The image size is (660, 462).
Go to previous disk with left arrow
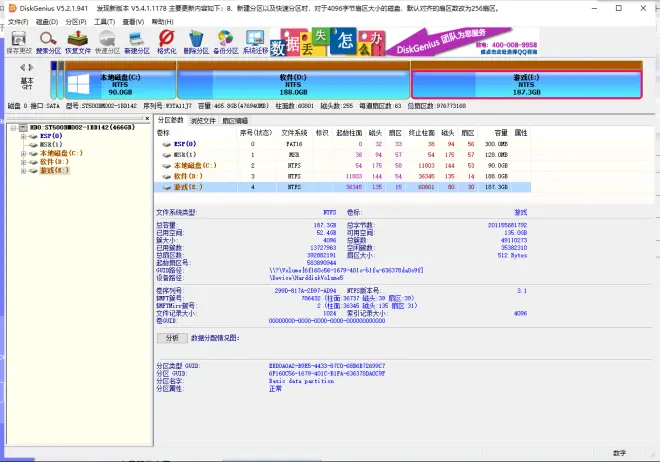click(x=23, y=67)
